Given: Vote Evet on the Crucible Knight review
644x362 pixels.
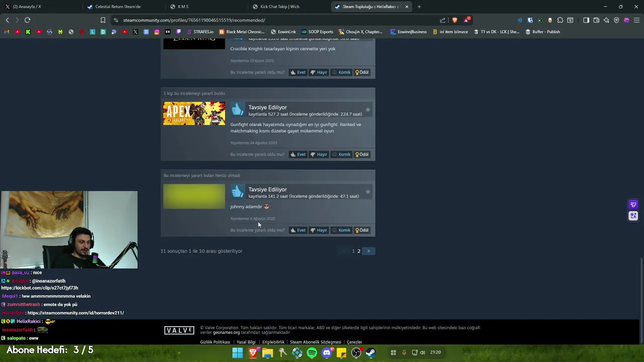Looking at the screenshot, I should point(298,72).
